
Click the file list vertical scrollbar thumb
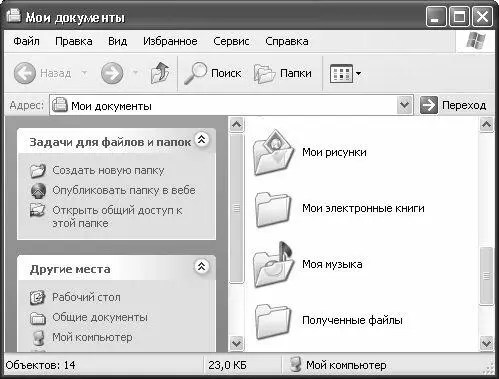[x=486, y=276]
